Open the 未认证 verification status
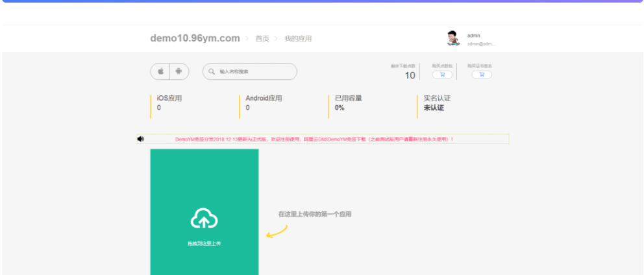 pos(434,108)
